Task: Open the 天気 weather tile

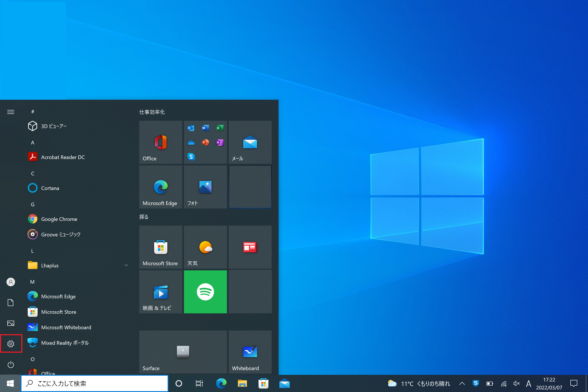Action: 205,247
